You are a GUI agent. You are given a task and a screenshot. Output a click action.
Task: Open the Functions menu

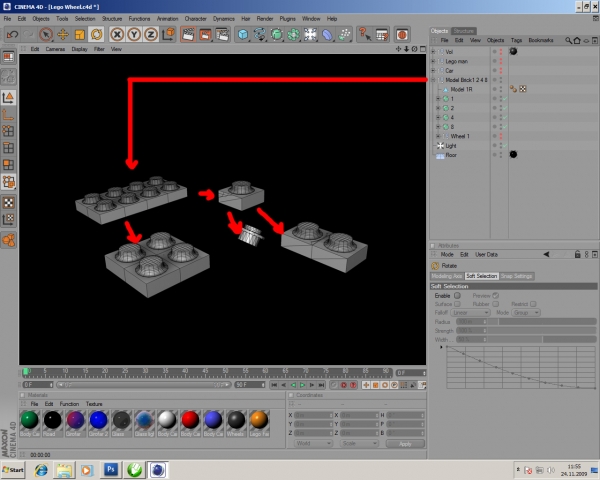139,19
